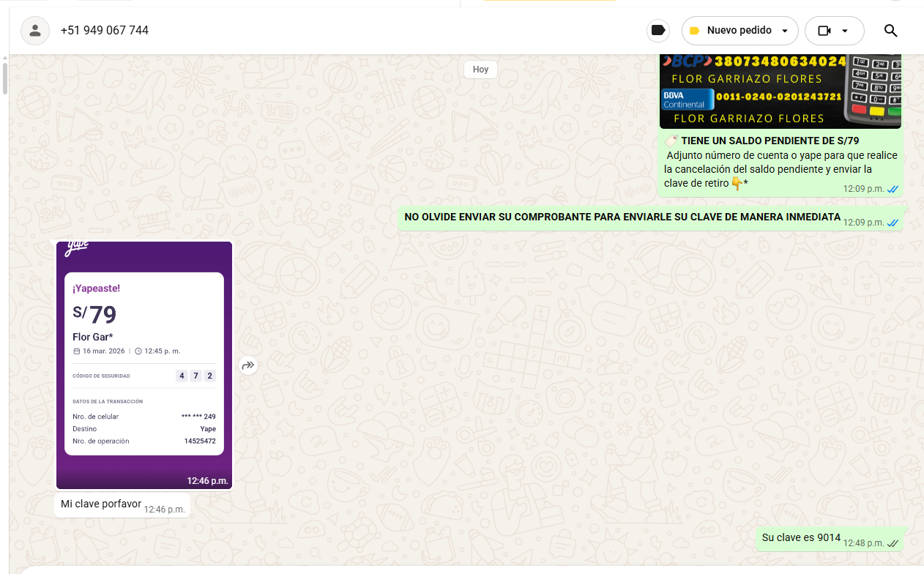Expand the Nuevo pedido dropdown arrow
The height and width of the screenshot is (574, 924).
[785, 31]
